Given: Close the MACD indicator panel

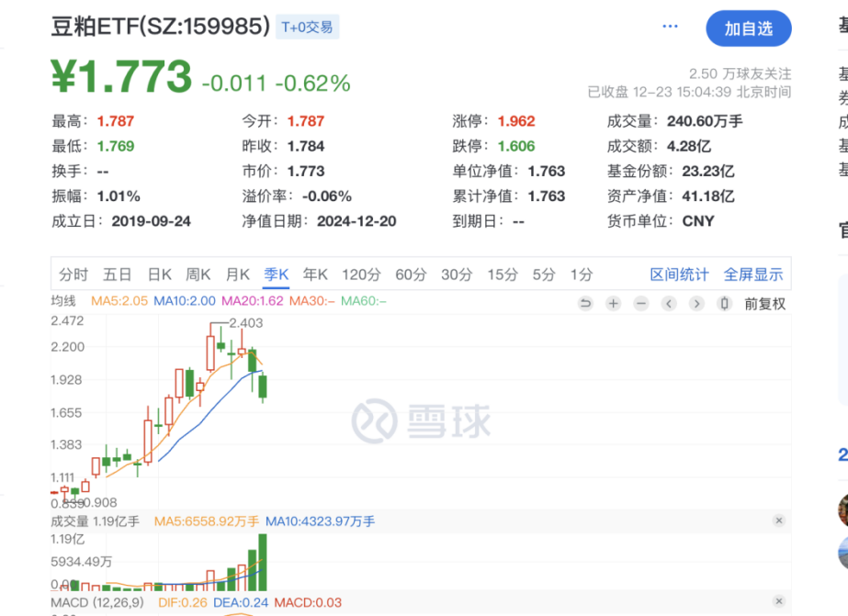Looking at the screenshot, I should [x=779, y=601].
